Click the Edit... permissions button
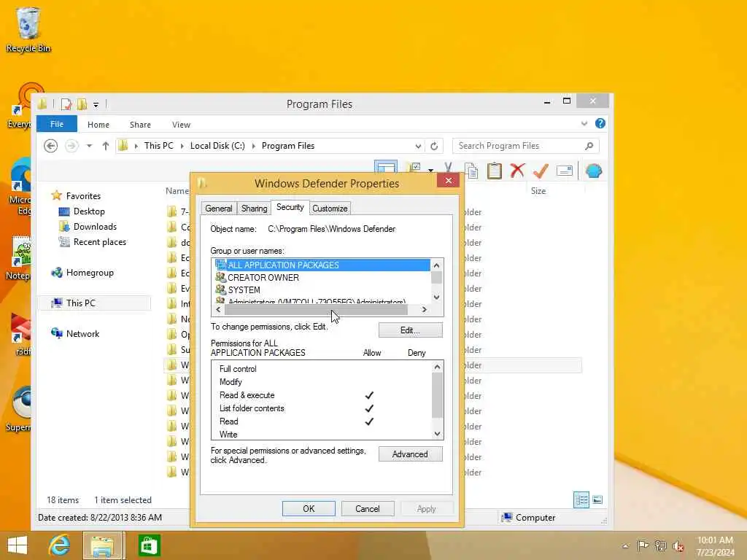Image resolution: width=747 pixels, height=560 pixels. [x=410, y=330]
